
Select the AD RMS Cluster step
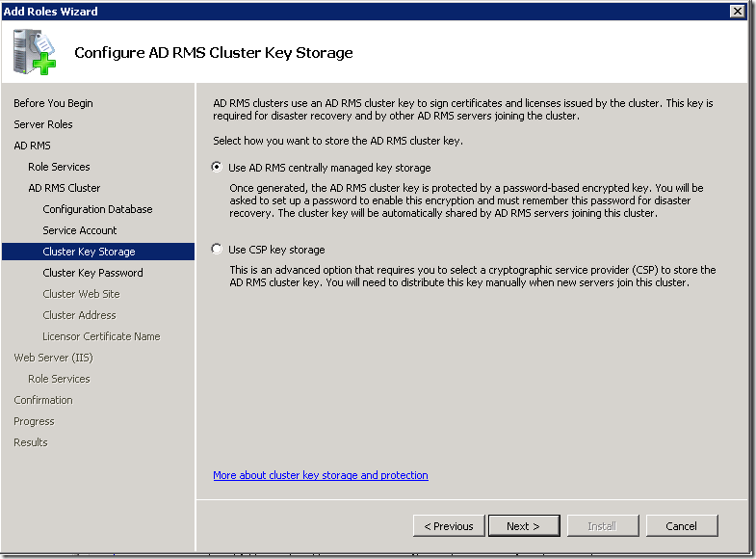65,188
